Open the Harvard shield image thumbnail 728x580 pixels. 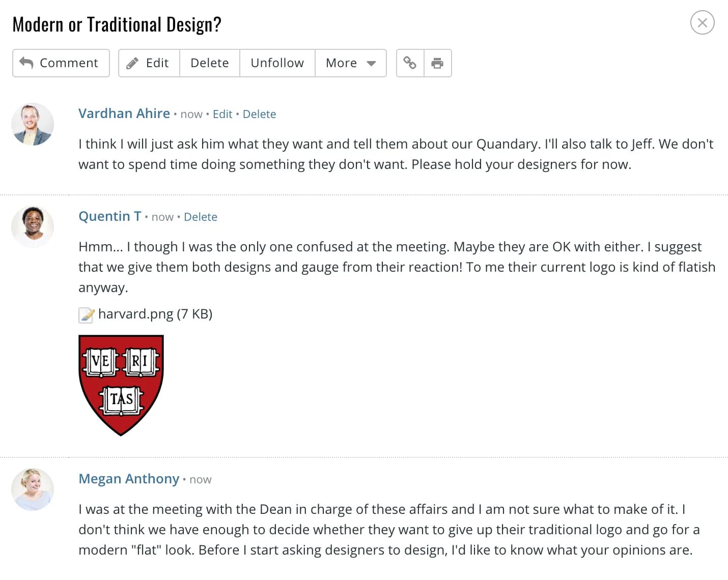(x=121, y=385)
